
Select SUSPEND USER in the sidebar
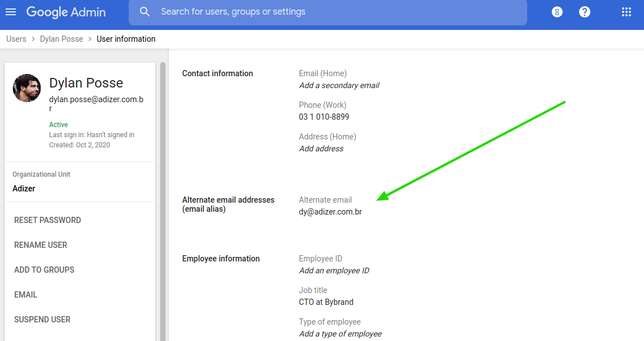(x=42, y=319)
